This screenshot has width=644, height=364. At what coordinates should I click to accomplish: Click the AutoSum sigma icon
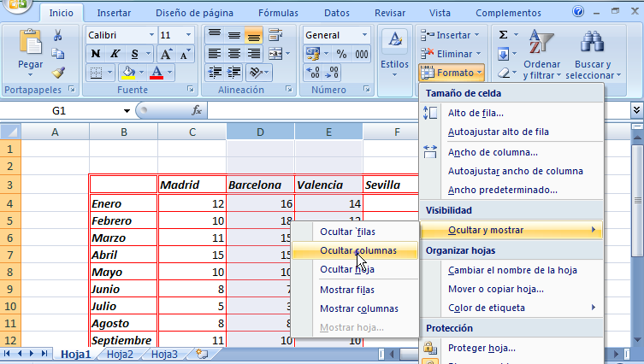click(504, 35)
